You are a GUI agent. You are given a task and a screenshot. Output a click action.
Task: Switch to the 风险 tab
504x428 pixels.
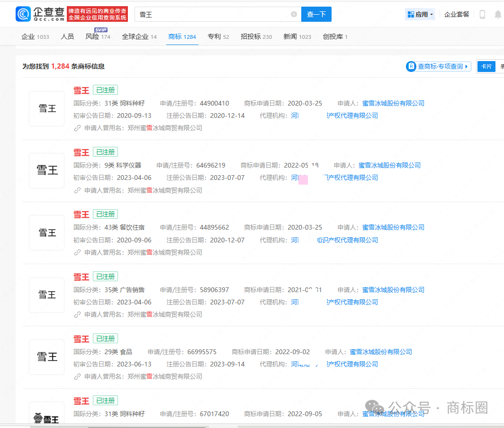click(x=98, y=36)
